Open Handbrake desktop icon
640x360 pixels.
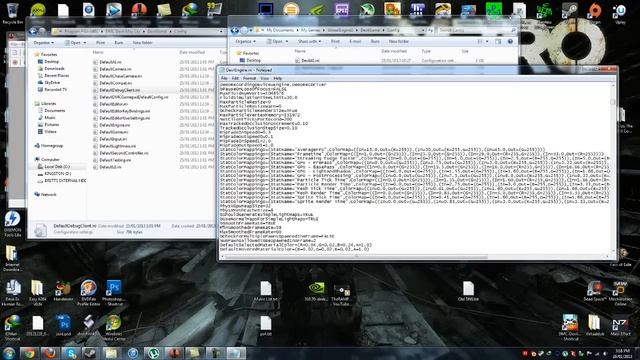[x=63, y=291]
